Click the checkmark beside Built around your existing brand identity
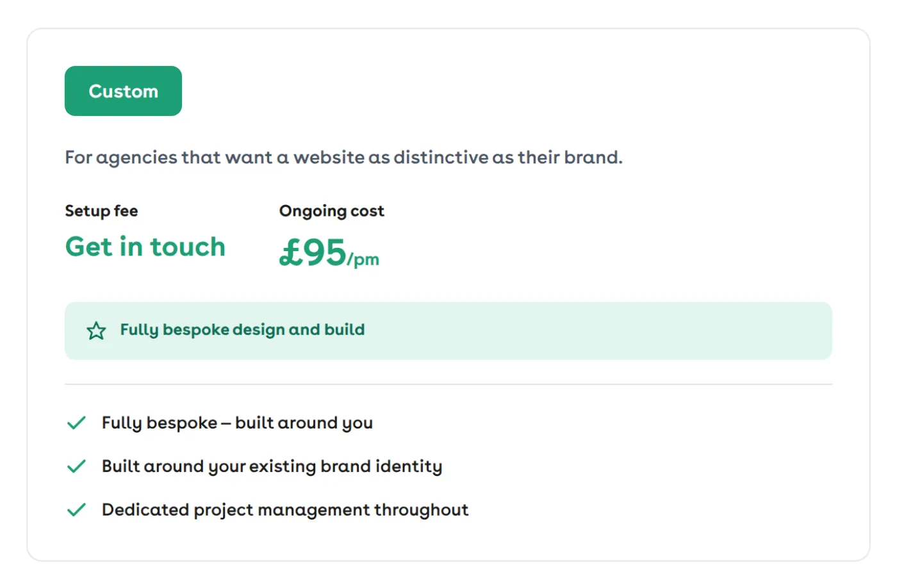Viewport: 897px width, 588px height. coord(76,466)
